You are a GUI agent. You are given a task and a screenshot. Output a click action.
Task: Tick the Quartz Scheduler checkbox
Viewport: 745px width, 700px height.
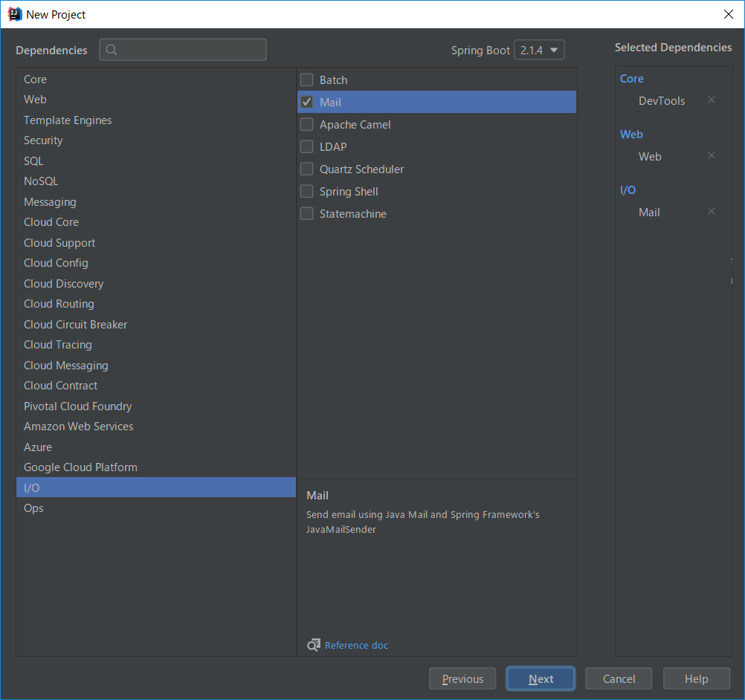307,169
